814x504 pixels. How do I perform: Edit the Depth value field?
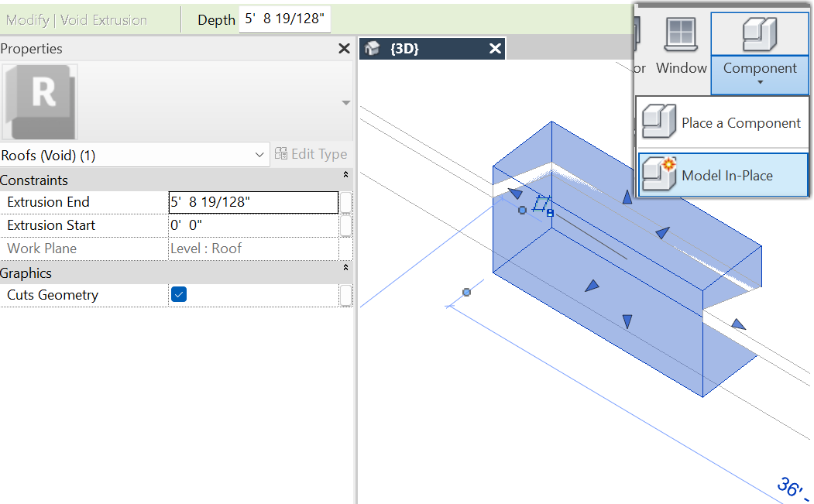284,19
